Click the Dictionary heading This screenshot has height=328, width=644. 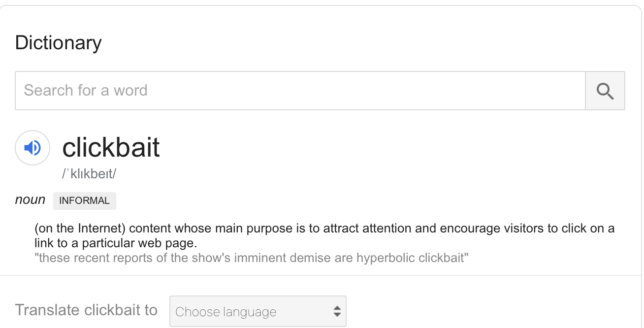tap(58, 43)
